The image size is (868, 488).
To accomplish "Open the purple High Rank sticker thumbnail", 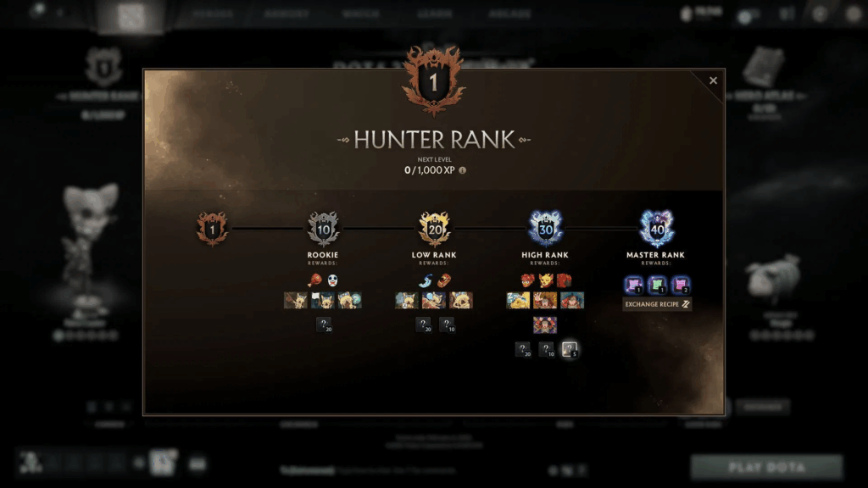I will pyautogui.click(x=545, y=324).
